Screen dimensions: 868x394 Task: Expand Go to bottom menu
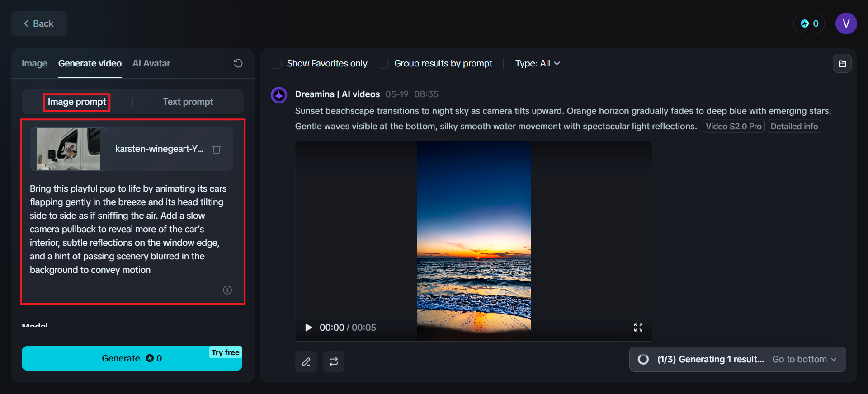coord(804,359)
